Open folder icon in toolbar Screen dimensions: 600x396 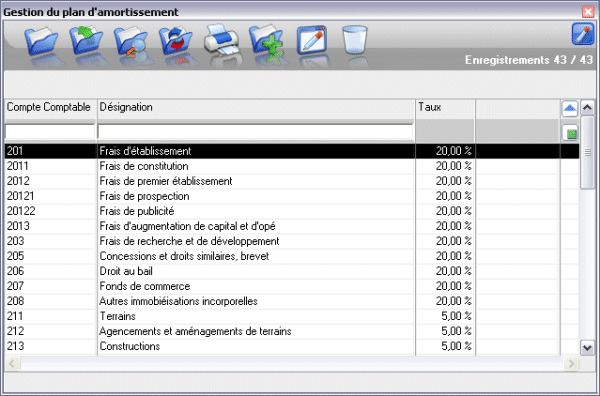[x=41, y=41]
